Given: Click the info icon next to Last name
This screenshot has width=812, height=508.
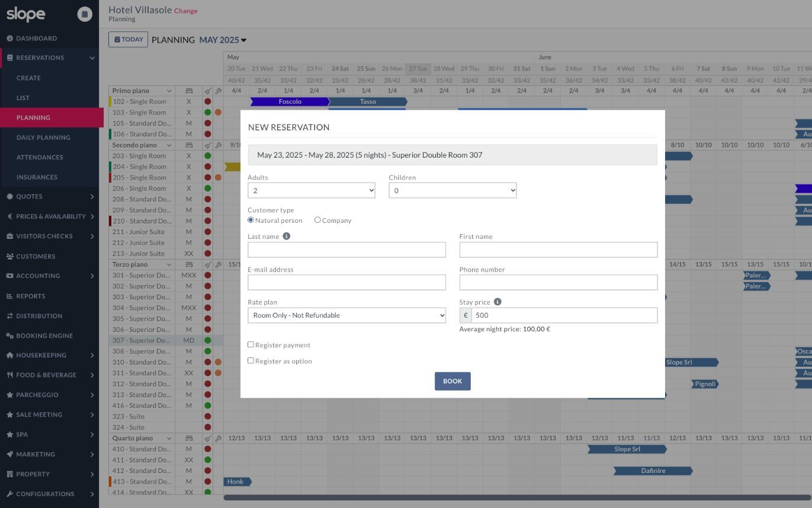Looking at the screenshot, I should point(286,236).
